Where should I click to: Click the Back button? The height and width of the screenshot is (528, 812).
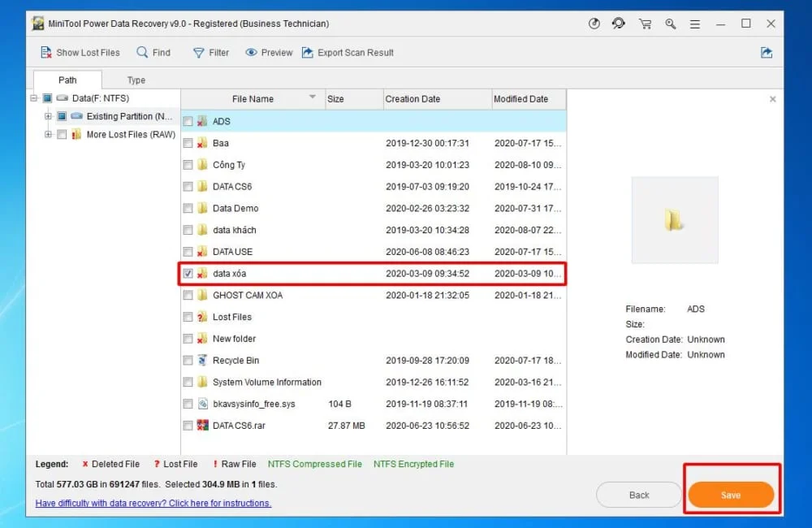(638, 495)
